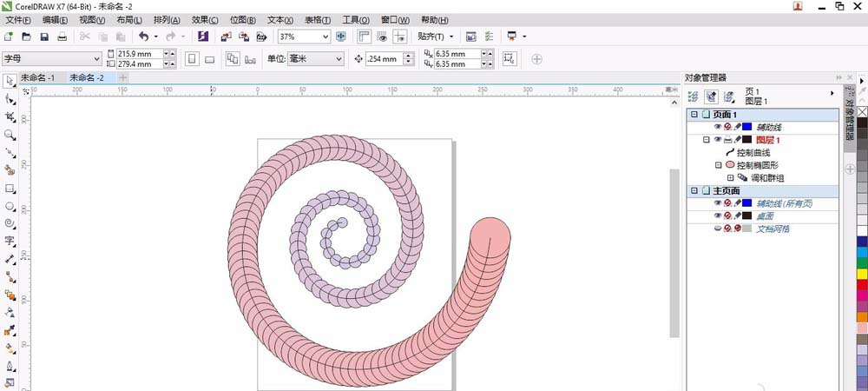Collapse the 图层 1 tree node
This screenshot has height=391, width=868.
point(706,140)
